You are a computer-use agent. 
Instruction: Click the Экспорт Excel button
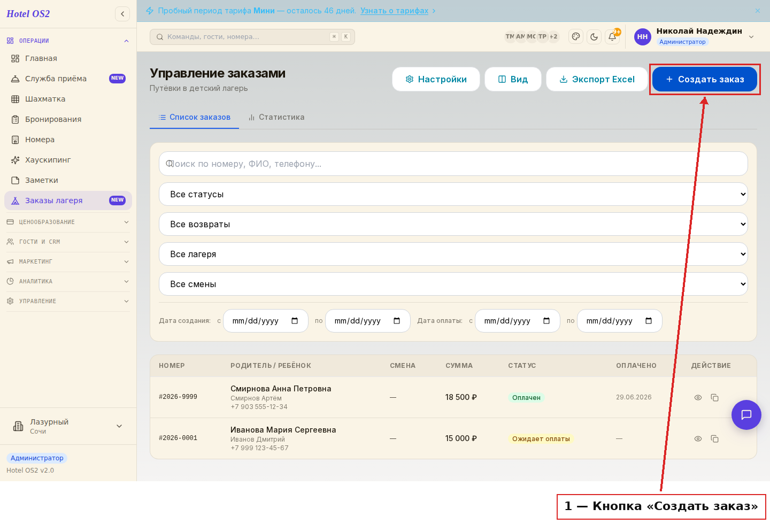[597, 79]
